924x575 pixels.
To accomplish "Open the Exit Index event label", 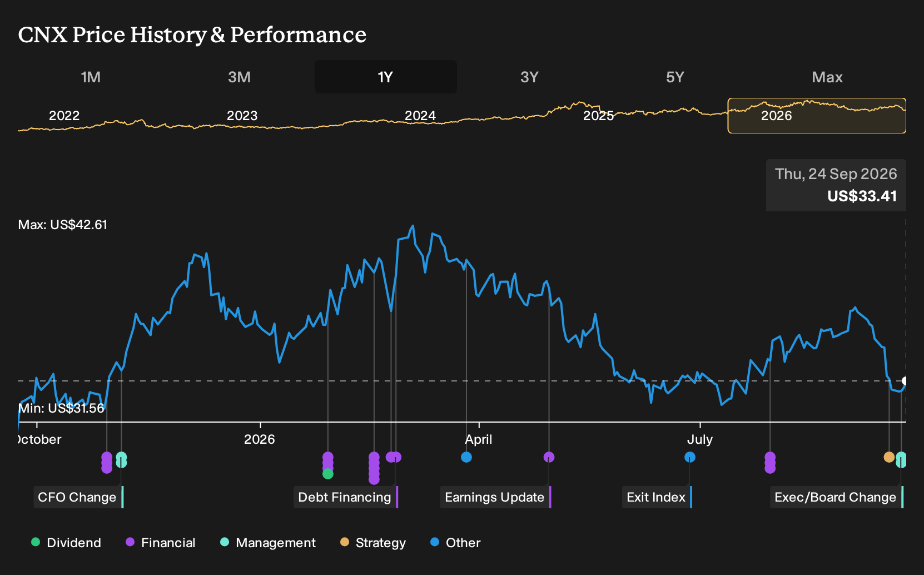I will [x=657, y=497].
